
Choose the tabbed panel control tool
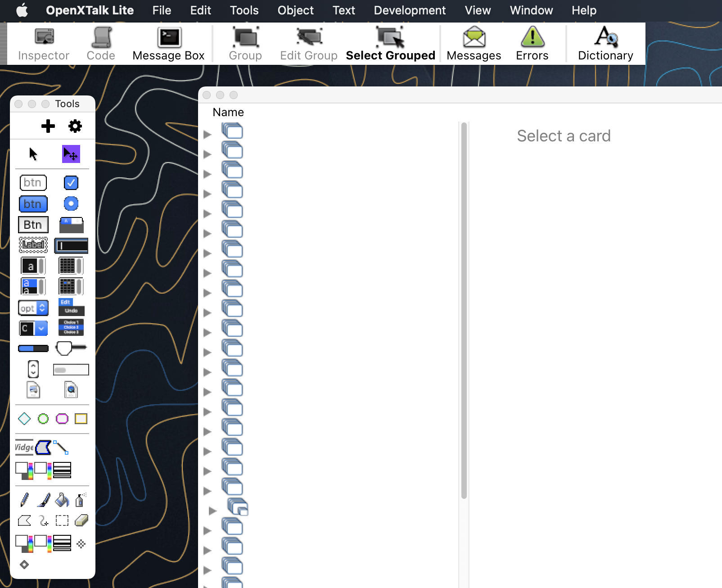[72, 225]
